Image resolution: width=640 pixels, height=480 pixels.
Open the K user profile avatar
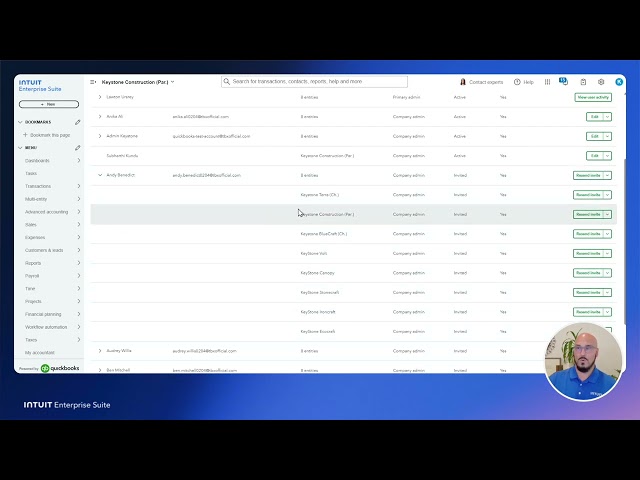[x=619, y=82]
